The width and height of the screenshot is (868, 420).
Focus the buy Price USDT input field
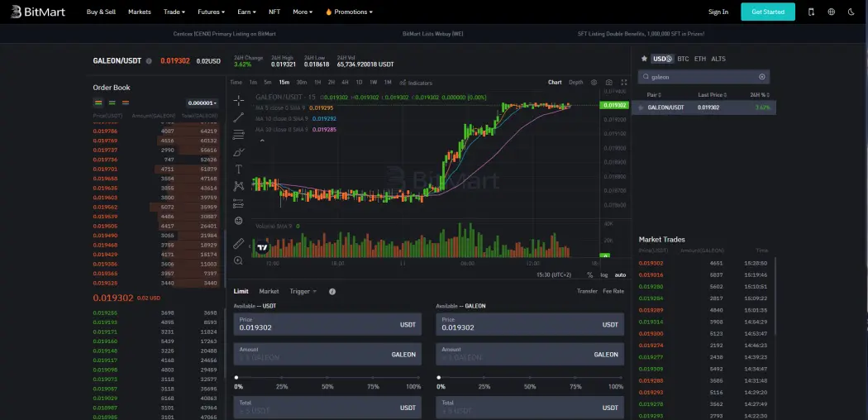click(x=327, y=324)
